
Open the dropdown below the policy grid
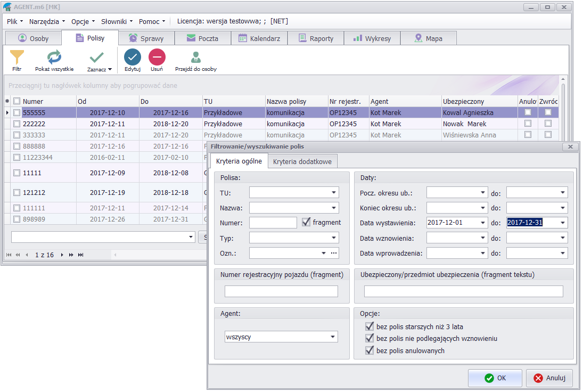[191, 237]
